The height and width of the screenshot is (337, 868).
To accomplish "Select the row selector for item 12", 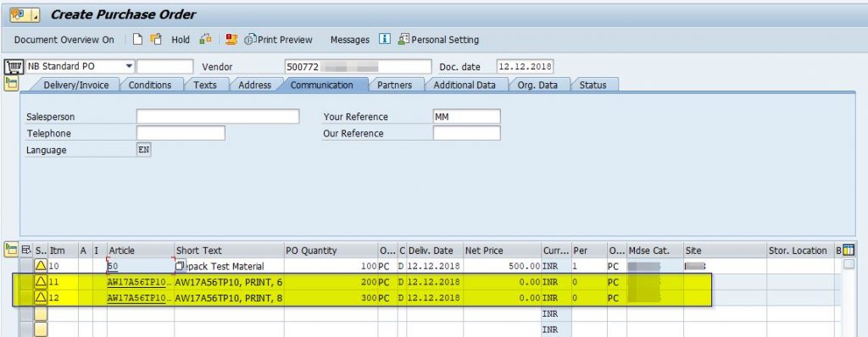I will [x=26, y=298].
